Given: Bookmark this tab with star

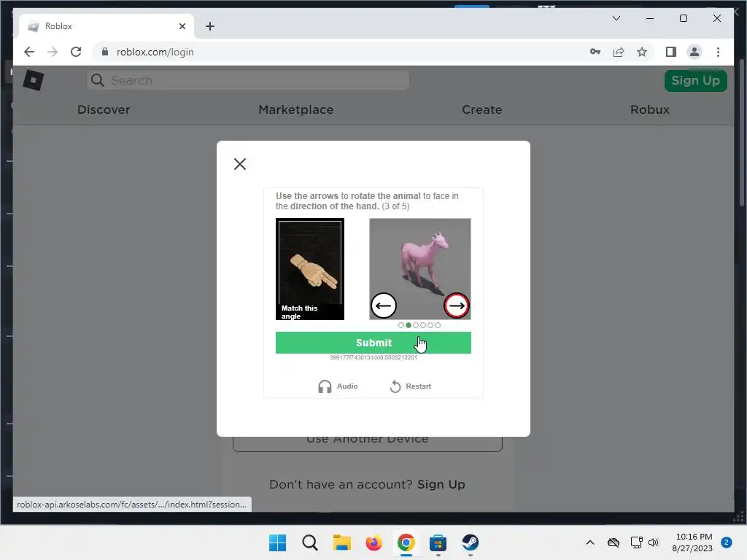Looking at the screenshot, I should [x=642, y=52].
